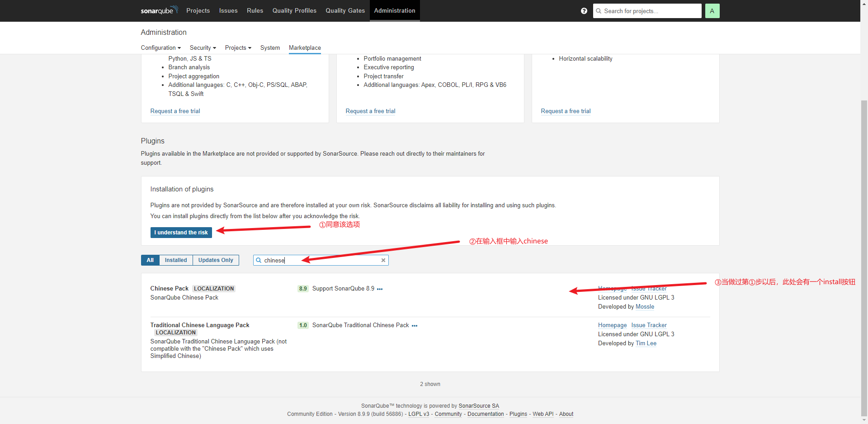Select the Updates Only filter
Viewport: 868px width, 424px height.
216,260
